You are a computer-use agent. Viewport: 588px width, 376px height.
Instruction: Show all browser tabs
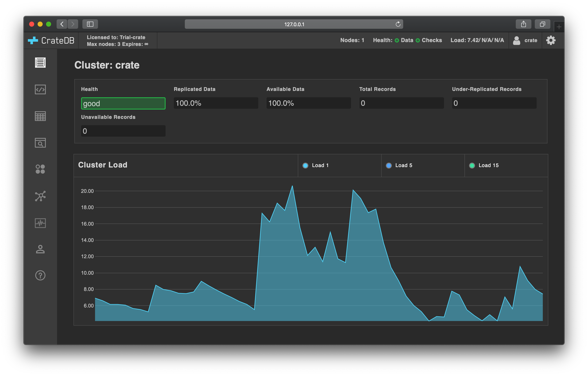542,24
